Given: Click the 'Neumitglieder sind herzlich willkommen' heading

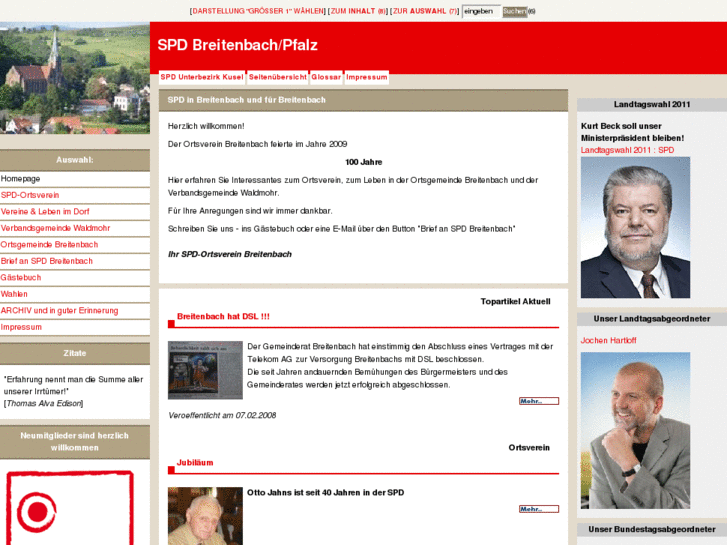Looking at the screenshot, I should point(75,442).
